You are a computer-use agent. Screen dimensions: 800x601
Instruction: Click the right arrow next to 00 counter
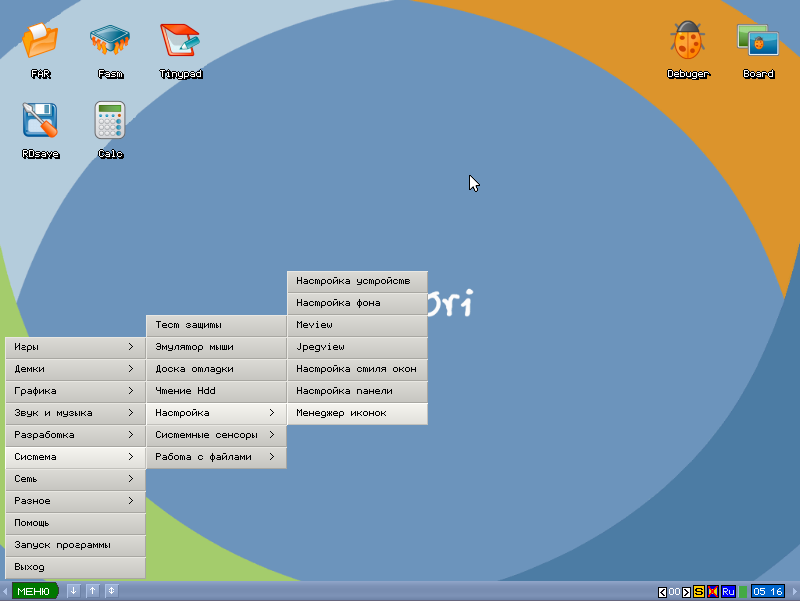pos(686,592)
